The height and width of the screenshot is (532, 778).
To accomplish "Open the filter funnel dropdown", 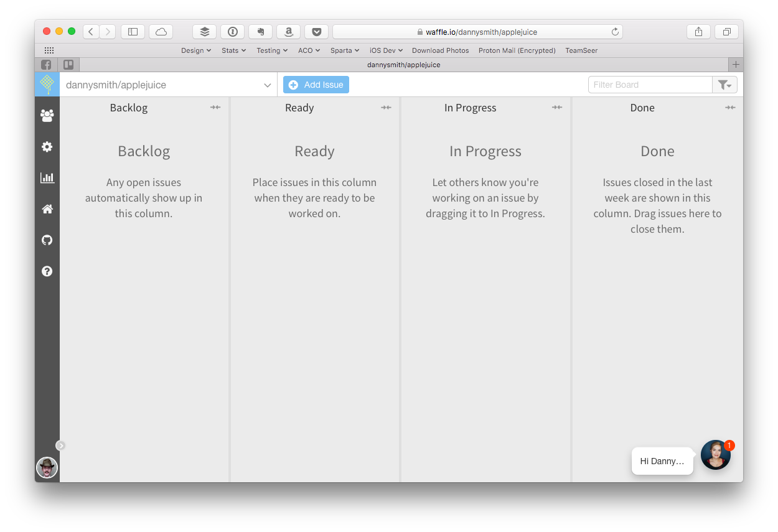I will pyautogui.click(x=724, y=85).
